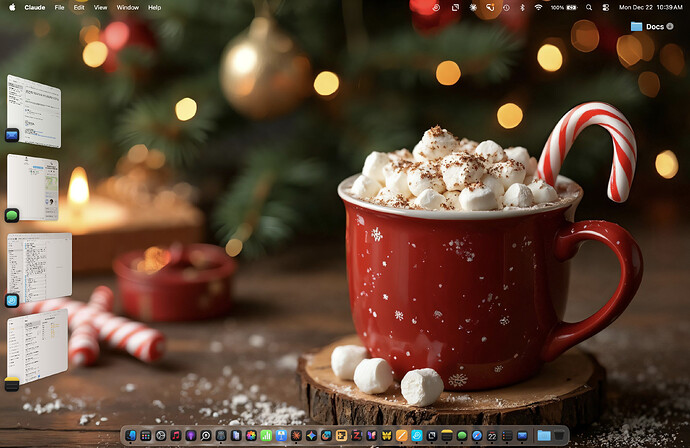690x448 pixels.
Task: Open Spotlight search in menu bar
Action: (x=589, y=7)
